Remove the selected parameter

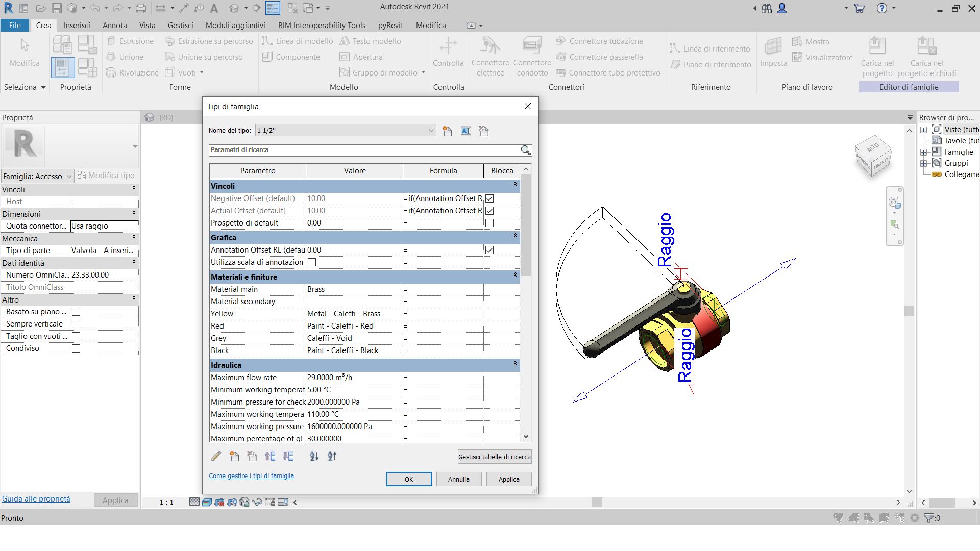(x=252, y=456)
